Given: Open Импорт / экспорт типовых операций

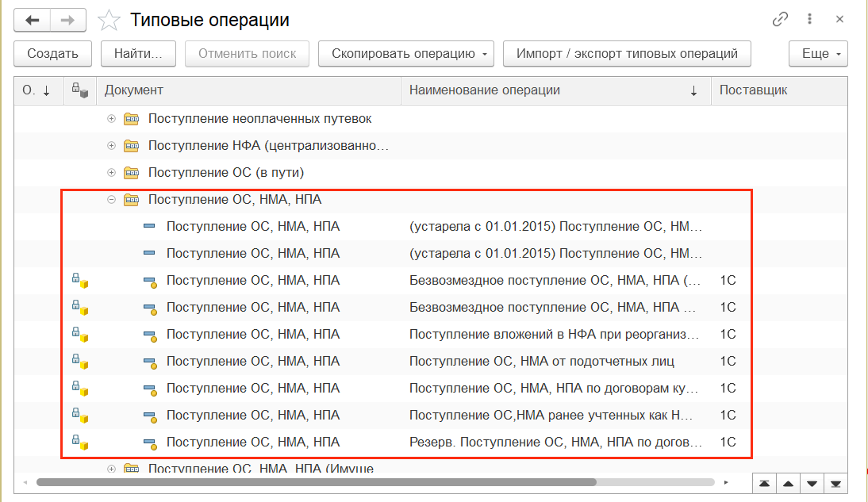Looking at the screenshot, I should [x=627, y=54].
